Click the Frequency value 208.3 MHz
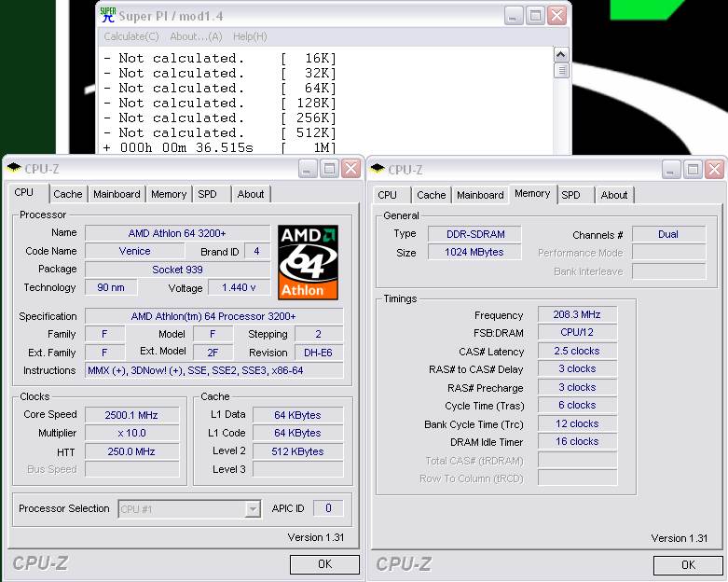 pos(577,314)
